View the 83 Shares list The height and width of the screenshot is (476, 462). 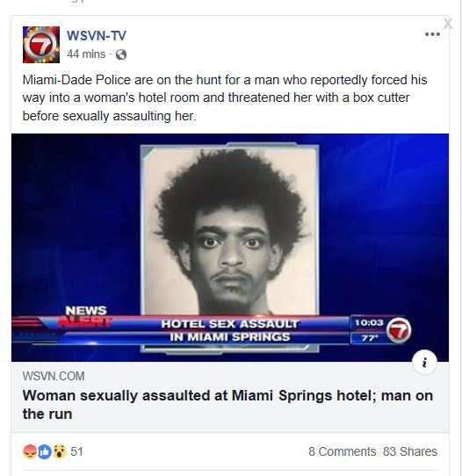click(410, 451)
